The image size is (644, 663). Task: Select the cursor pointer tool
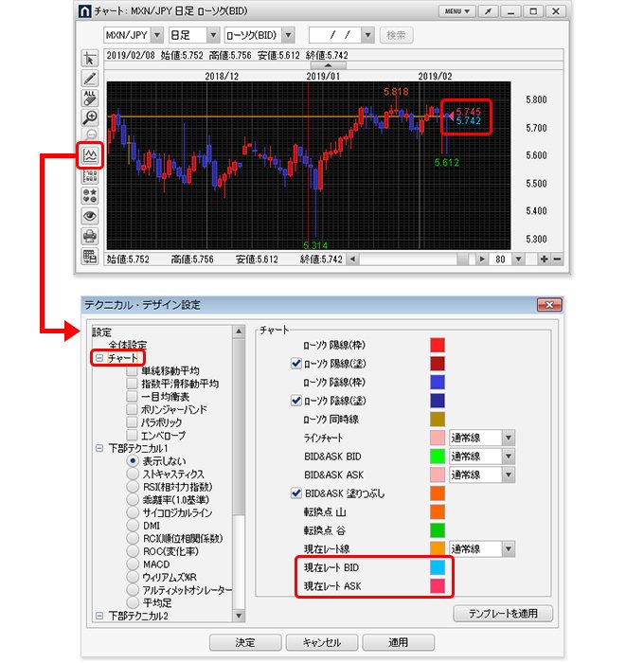pyautogui.click(x=90, y=59)
